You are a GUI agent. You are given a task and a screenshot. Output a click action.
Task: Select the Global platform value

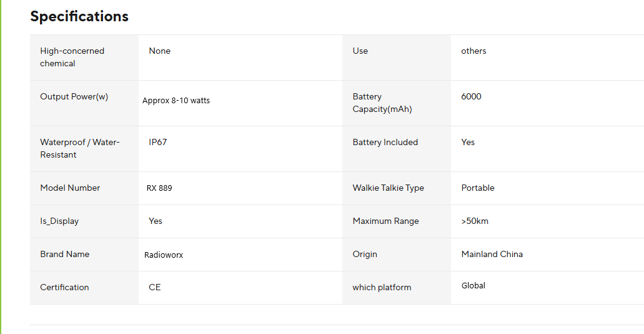pos(473,286)
